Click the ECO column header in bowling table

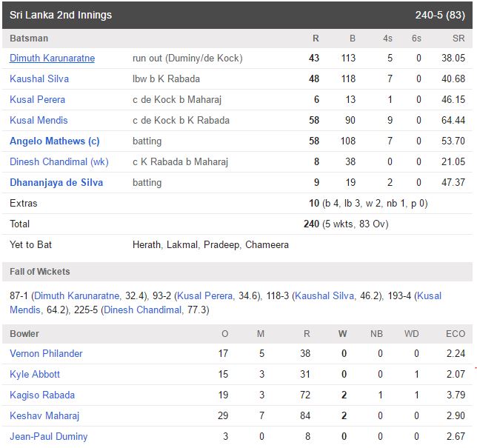point(453,334)
